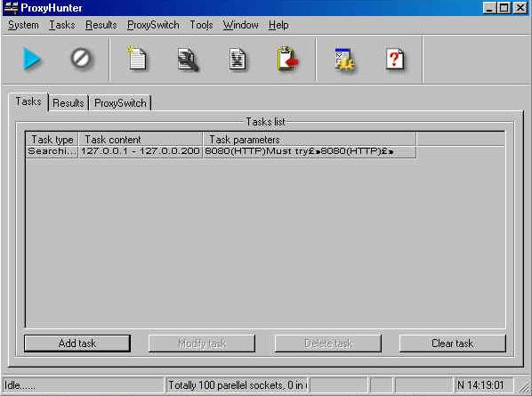This screenshot has height=396, width=532.
Task: Minimize the ProxyHunter window
Action: (489, 8)
